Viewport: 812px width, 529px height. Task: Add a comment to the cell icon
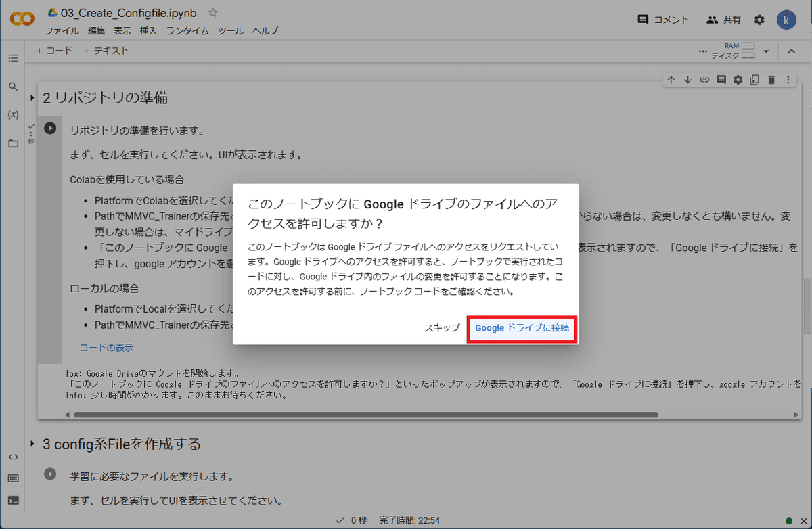(x=721, y=80)
